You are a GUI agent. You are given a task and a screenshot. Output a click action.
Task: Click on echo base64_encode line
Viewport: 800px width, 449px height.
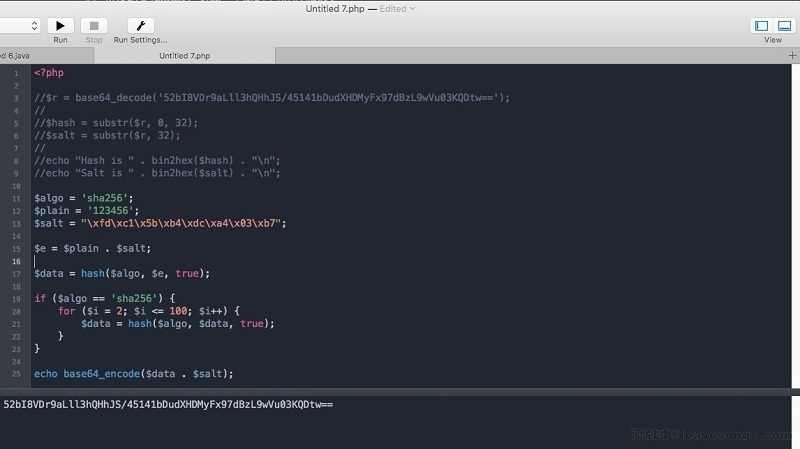point(133,373)
